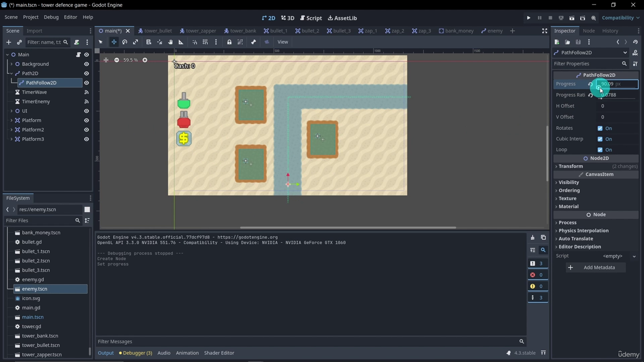Disable the Cubic Interp checkbox
This screenshot has width=644, height=362.
(x=600, y=139)
